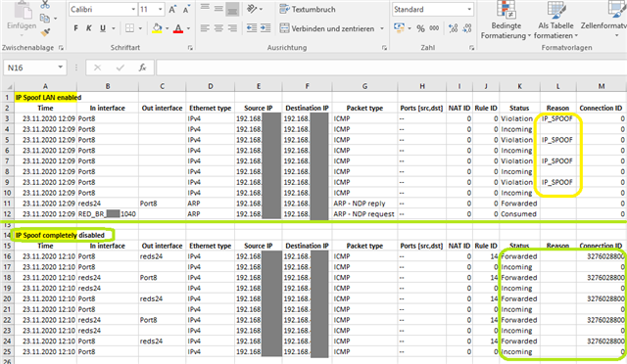627x364 pixels.
Task: Toggle italic with the K button
Action: (89, 28)
